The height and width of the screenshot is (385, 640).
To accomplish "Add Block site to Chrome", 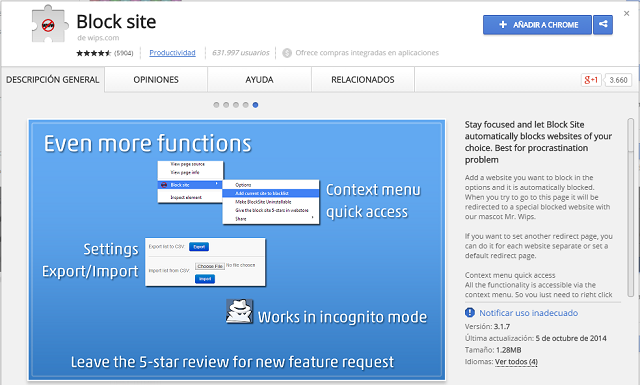I will 537,24.
